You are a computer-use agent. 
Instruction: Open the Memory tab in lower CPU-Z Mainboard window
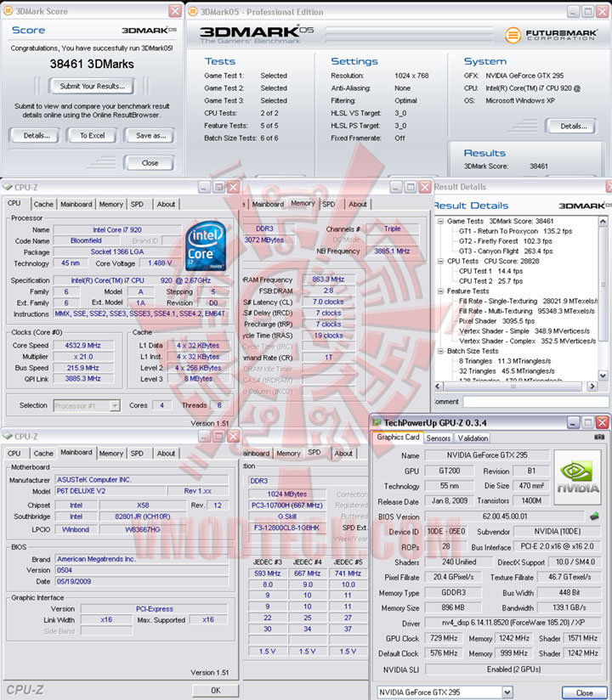111,453
